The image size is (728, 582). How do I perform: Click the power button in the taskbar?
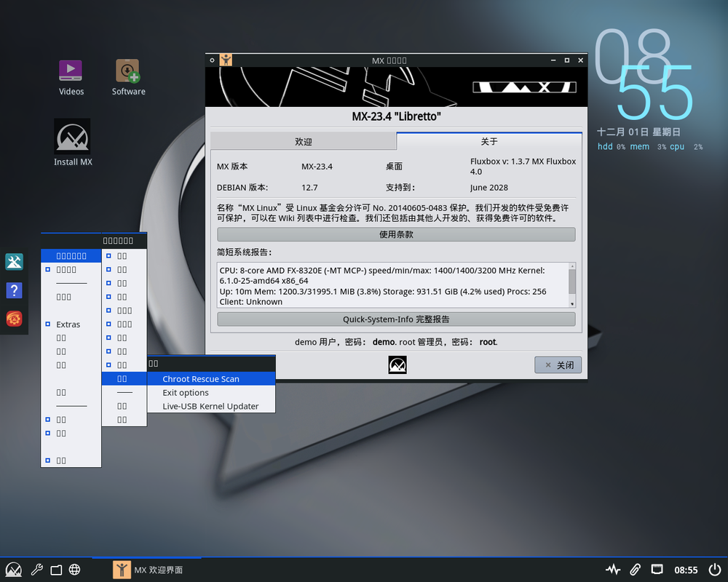pyautogui.click(x=715, y=570)
